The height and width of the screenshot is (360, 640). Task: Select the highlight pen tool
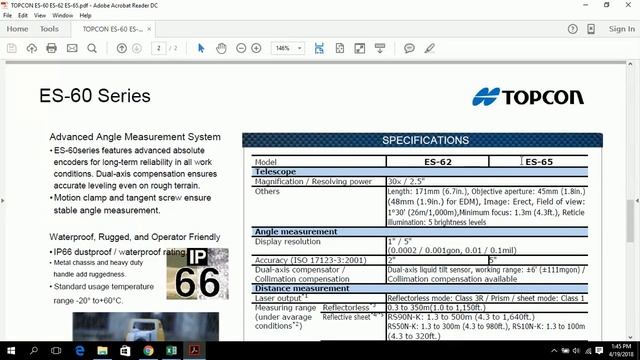click(429, 48)
